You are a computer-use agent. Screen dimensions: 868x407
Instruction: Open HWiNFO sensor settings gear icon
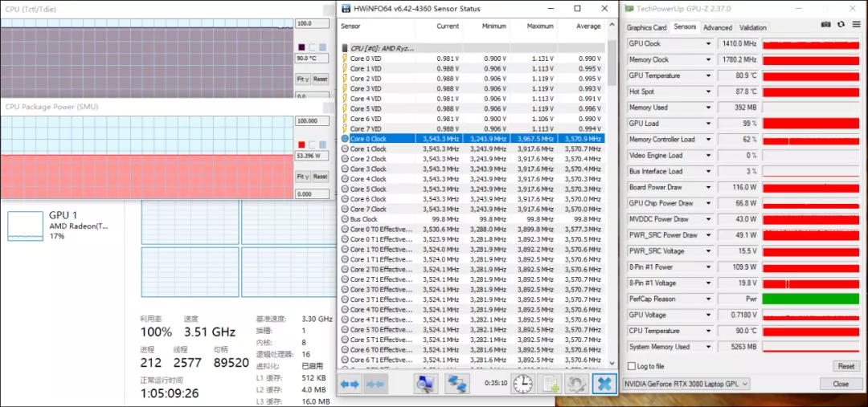(575, 384)
